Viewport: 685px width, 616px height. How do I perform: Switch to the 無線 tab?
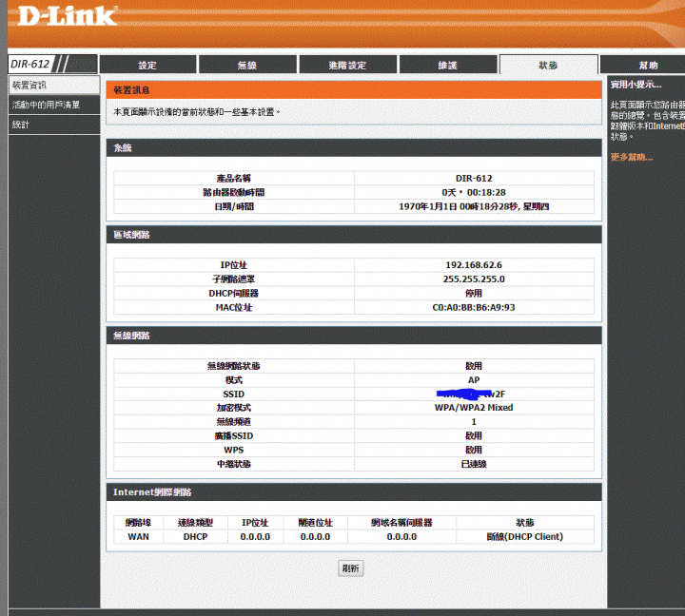247,65
